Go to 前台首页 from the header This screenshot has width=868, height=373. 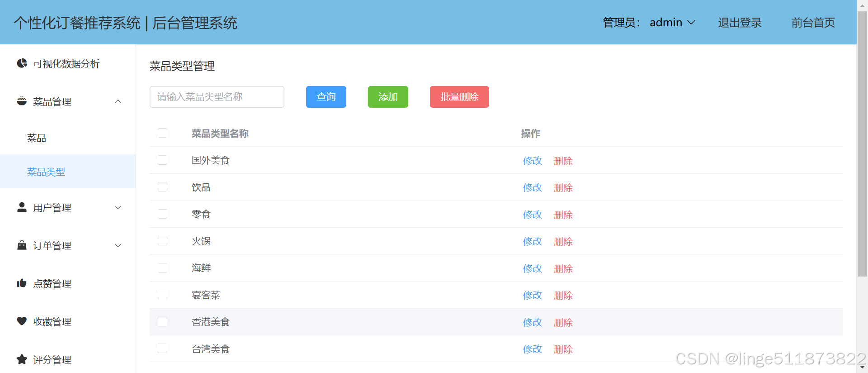tap(813, 23)
